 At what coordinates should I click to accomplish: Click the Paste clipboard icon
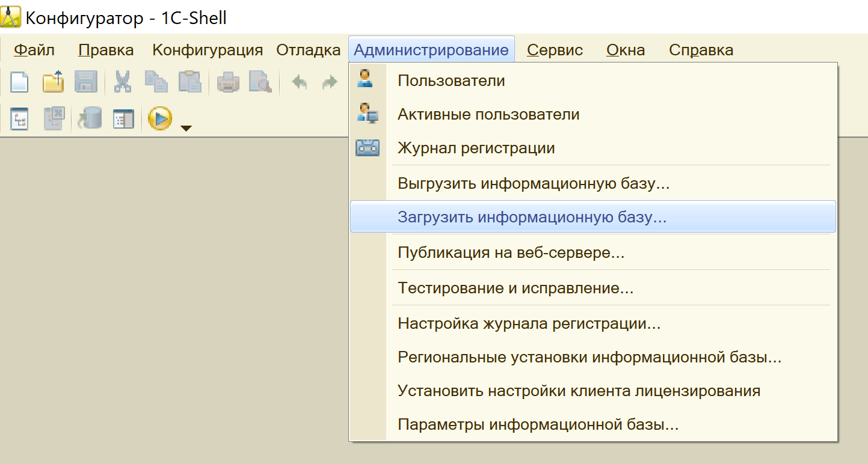pos(190,82)
